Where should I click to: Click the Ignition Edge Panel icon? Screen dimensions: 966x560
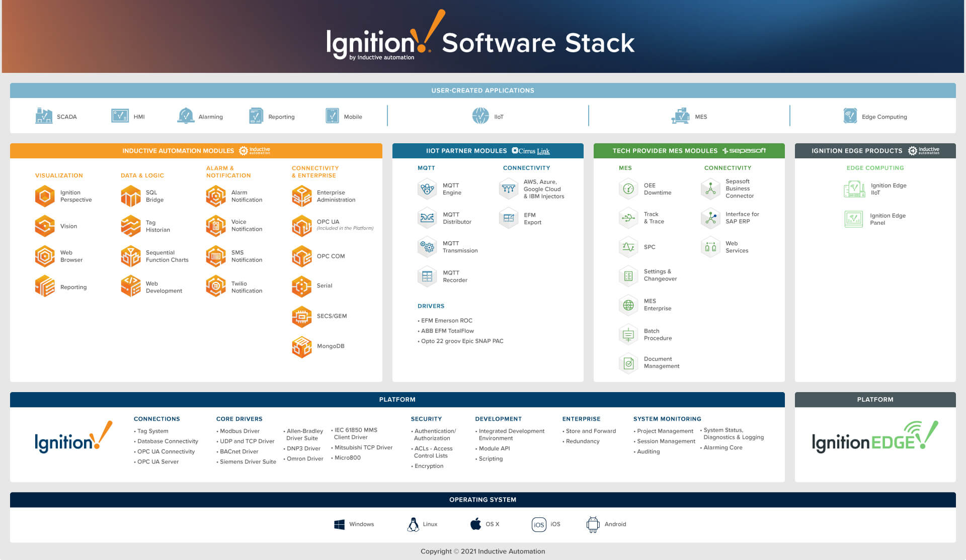(854, 219)
